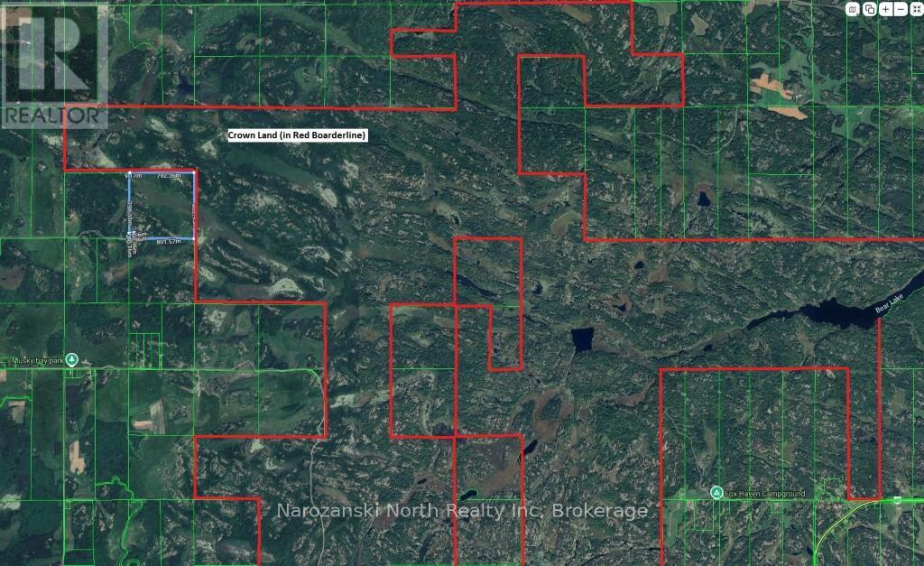Click the overlapping squares layers icon
Screen dimensions: 924x566
click(x=869, y=9)
